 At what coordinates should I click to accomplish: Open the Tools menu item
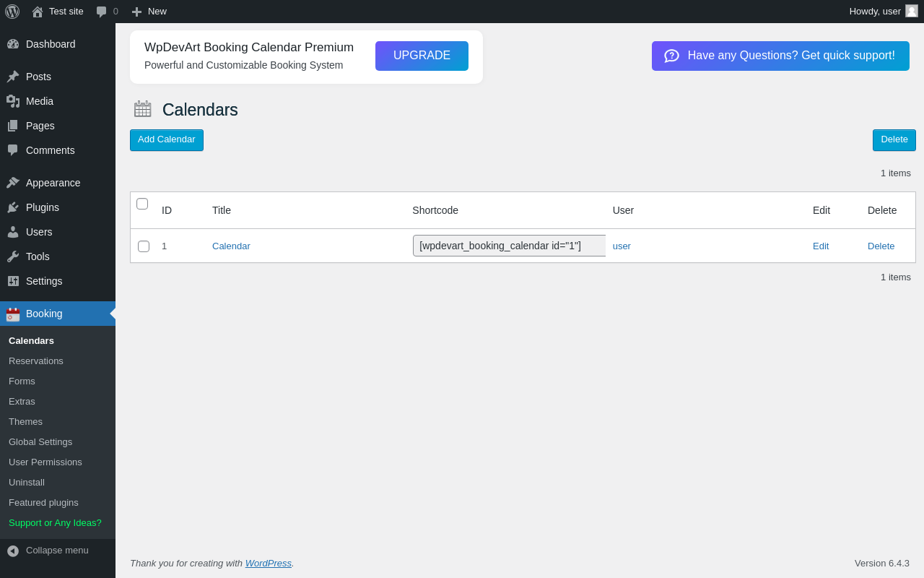tap(58, 256)
